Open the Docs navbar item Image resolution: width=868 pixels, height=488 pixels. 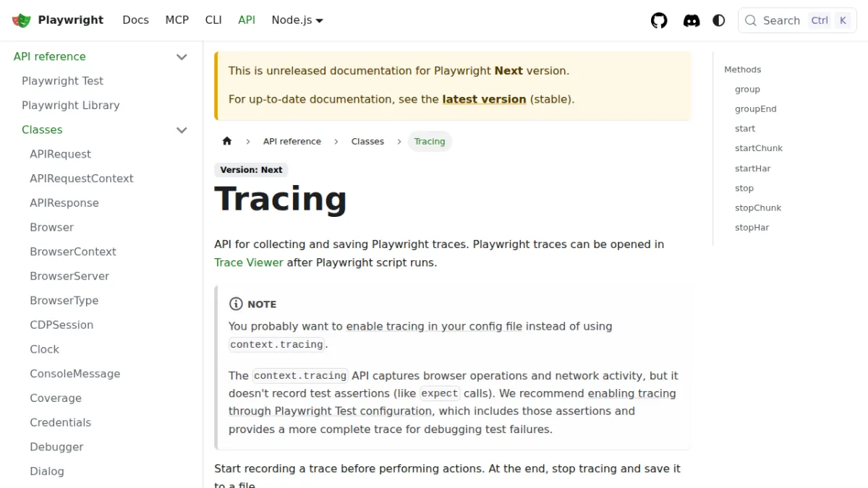point(135,20)
